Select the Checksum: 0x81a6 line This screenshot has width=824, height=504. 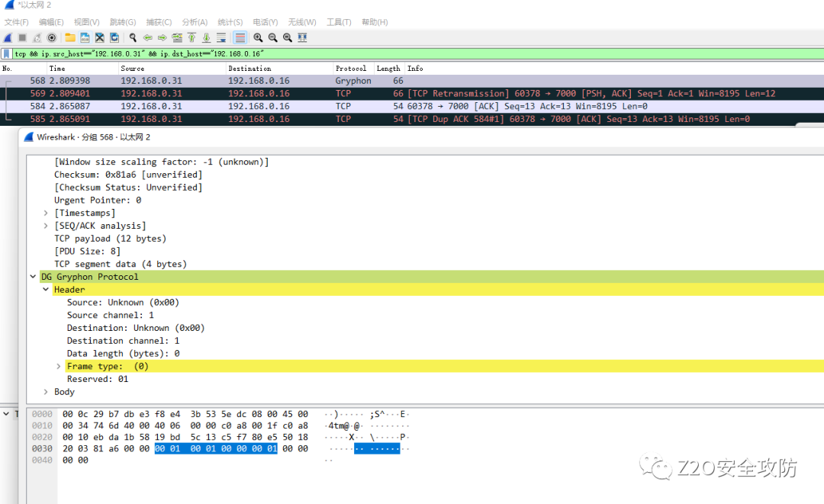coord(128,175)
